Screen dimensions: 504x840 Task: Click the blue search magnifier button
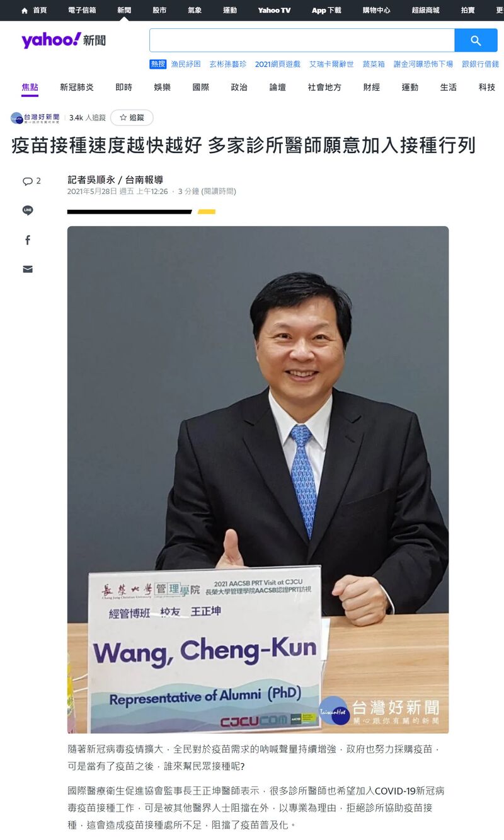(x=476, y=40)
